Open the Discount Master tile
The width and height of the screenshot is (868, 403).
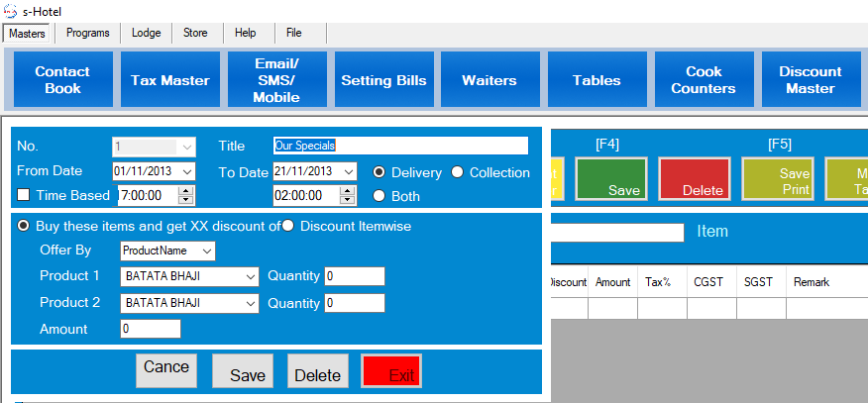(811, 80)
